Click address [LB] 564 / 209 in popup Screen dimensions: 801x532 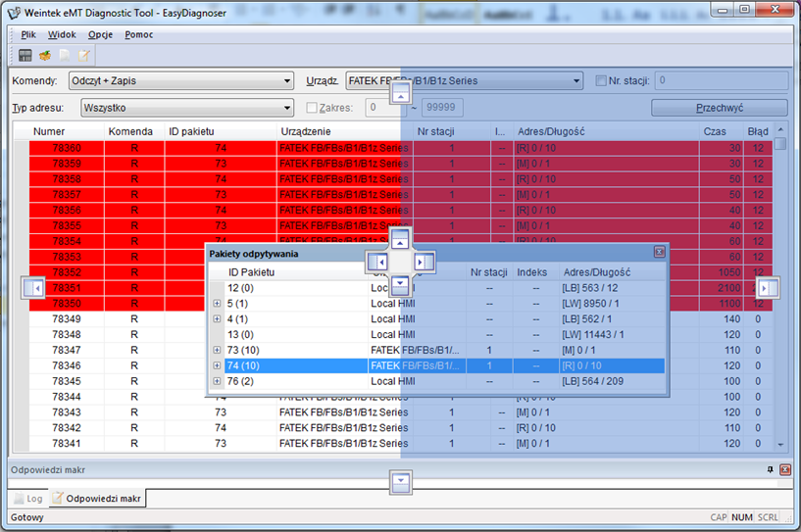pos(592,381)
